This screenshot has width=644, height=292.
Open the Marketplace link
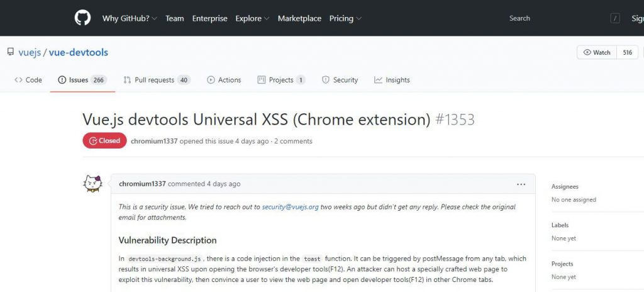tap(299, 18)
